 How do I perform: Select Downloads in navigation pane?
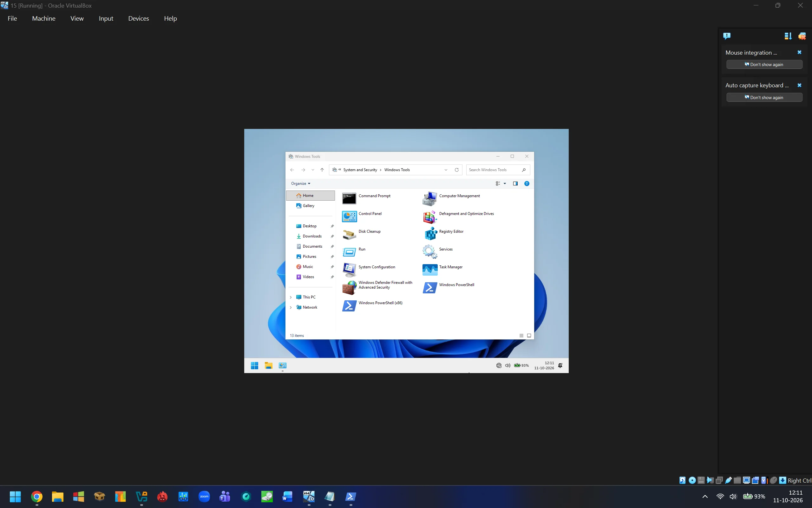tap(312, 236)
